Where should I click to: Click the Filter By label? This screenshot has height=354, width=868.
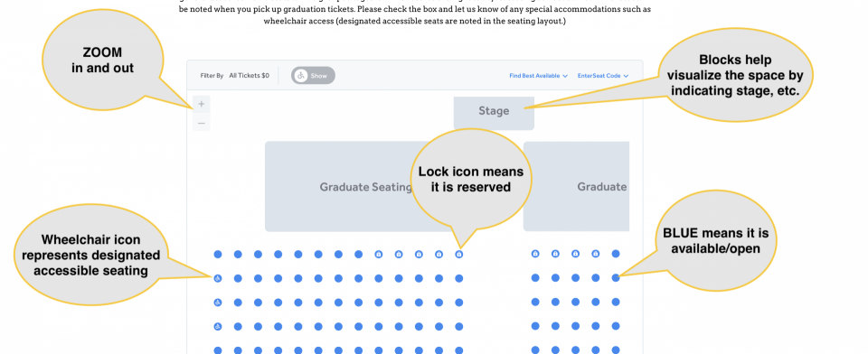click(212, 76)
